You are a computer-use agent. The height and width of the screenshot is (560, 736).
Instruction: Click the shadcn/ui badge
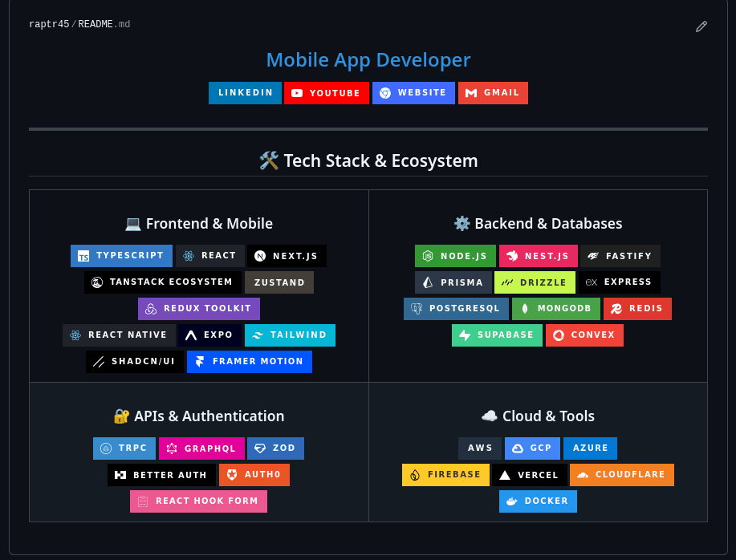click(135, 362)
